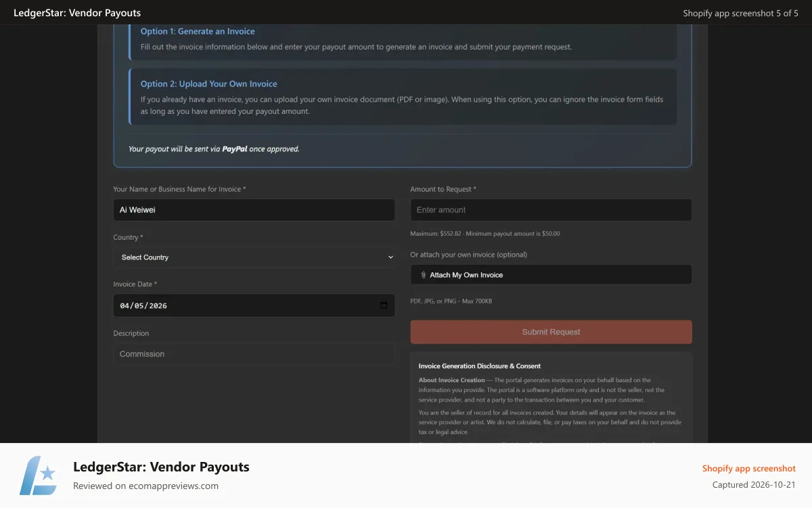The height and width of the screenshot is (508, 812).
Task: Click the Attach My Own Invoice button
Action: [551, 275]
